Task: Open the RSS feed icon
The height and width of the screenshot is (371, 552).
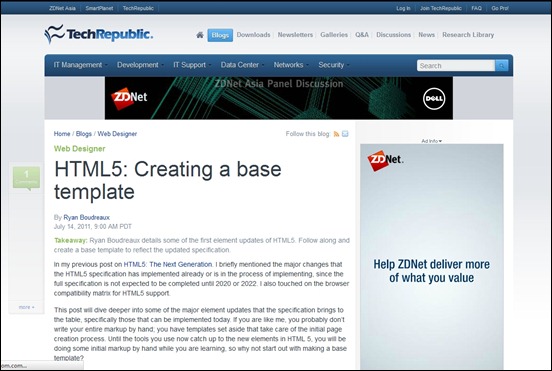Action: click(x=336, y=134)
